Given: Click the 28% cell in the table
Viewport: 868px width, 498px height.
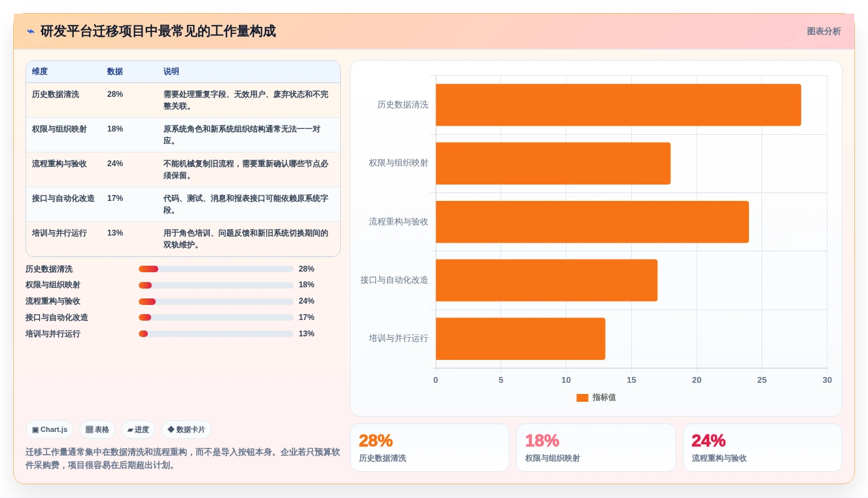Looking at the screenshot, I should 115,94.
